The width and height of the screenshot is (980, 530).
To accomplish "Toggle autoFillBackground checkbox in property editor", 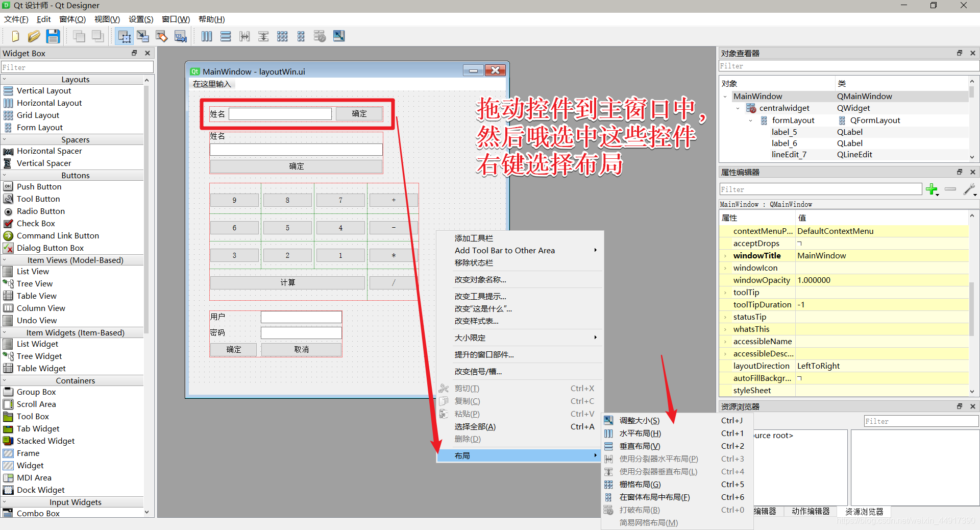I will click(x=800, y=378).
